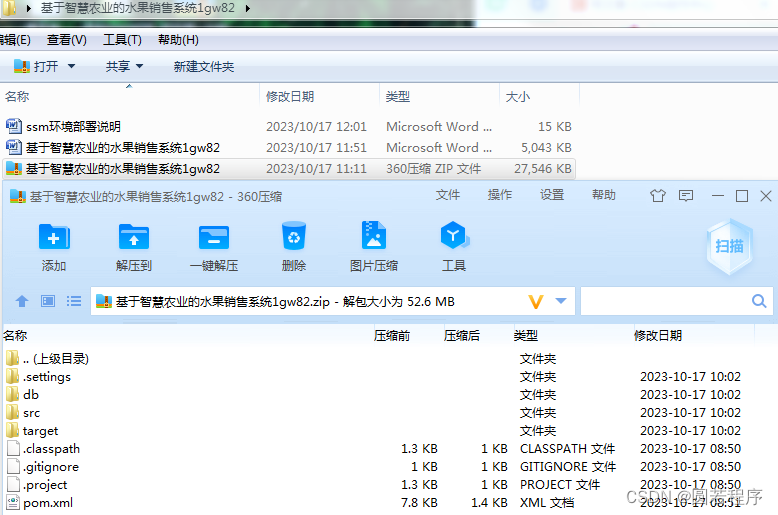Click the orange V icon in the path bar
This screenshot has width=778, height=515.
(x=536, y=301)
